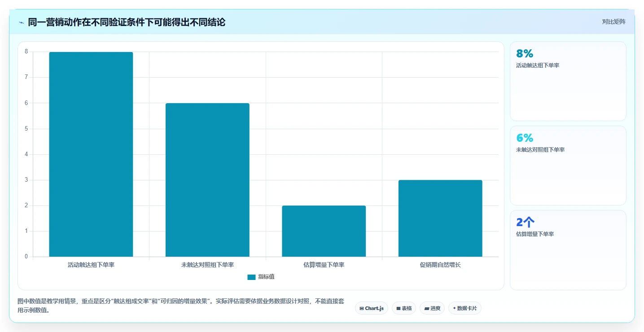Image resolution: width=644 pixels, height=332 pixels.
Task: Click y-axis tick label 0
Action: pos(26,257)
